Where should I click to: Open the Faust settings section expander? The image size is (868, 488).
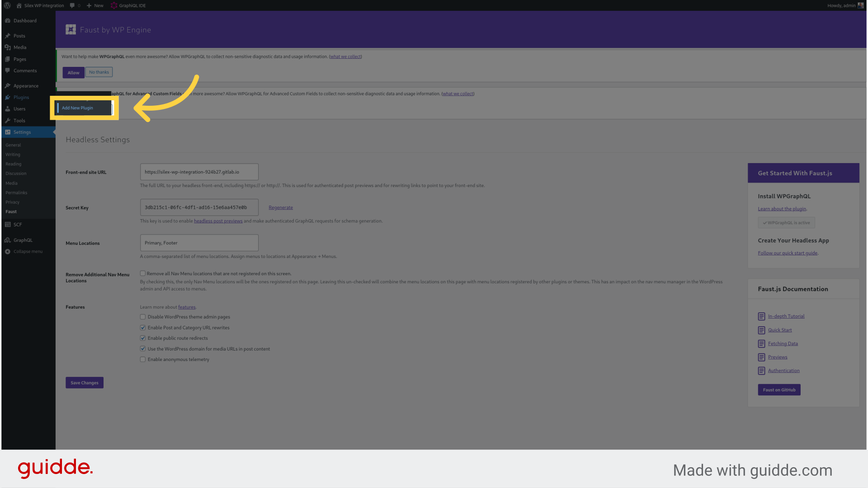(11, 211)
